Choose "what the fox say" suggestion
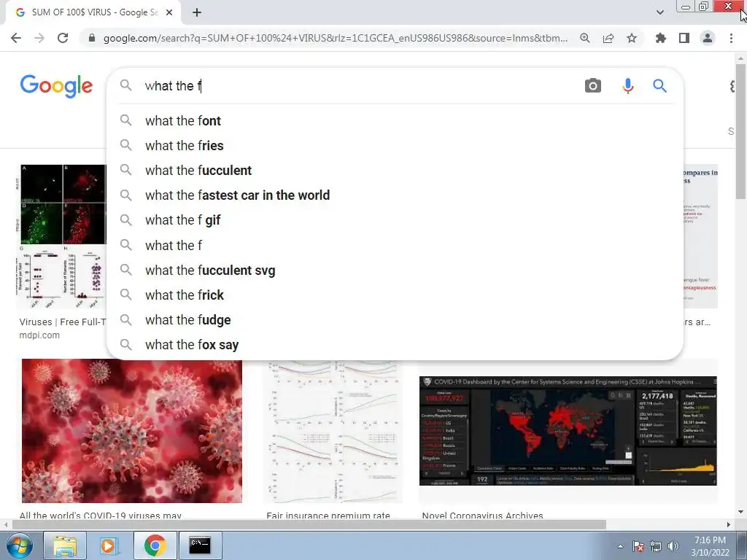747x560 pixels. click(395, 345)
